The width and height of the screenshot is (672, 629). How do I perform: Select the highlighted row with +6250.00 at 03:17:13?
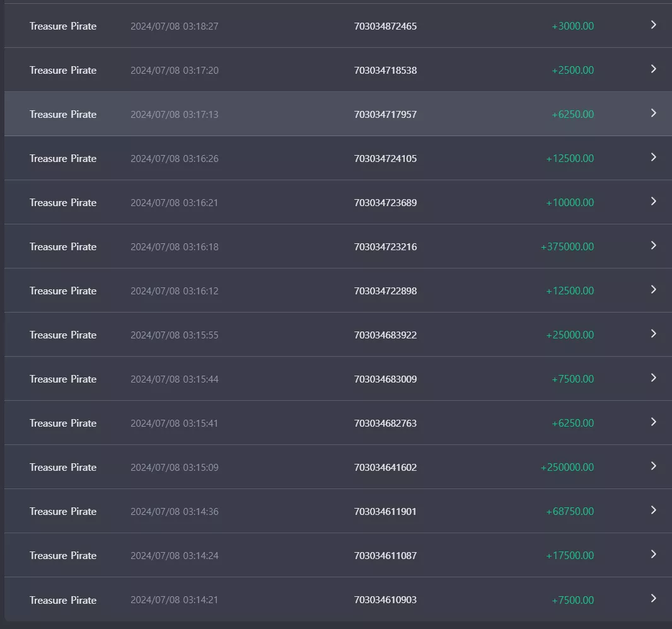(x=338, y=113)
